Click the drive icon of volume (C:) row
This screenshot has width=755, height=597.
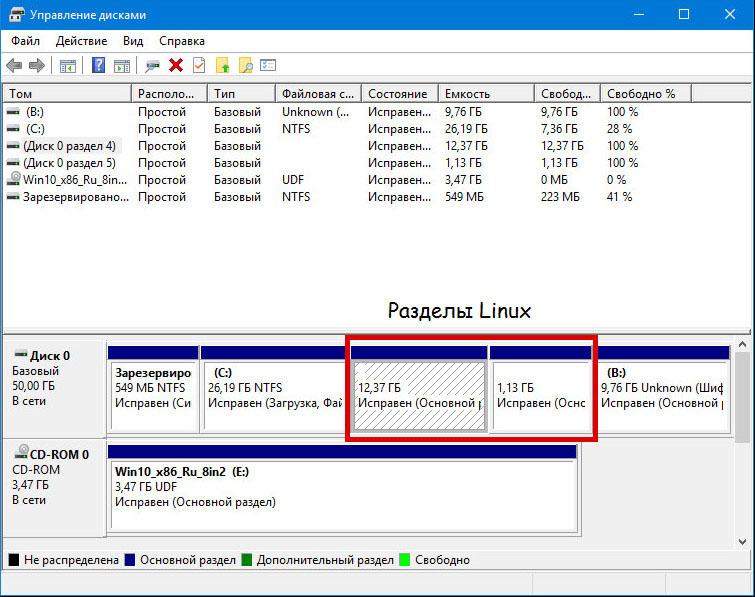click(x=13, y=129)
